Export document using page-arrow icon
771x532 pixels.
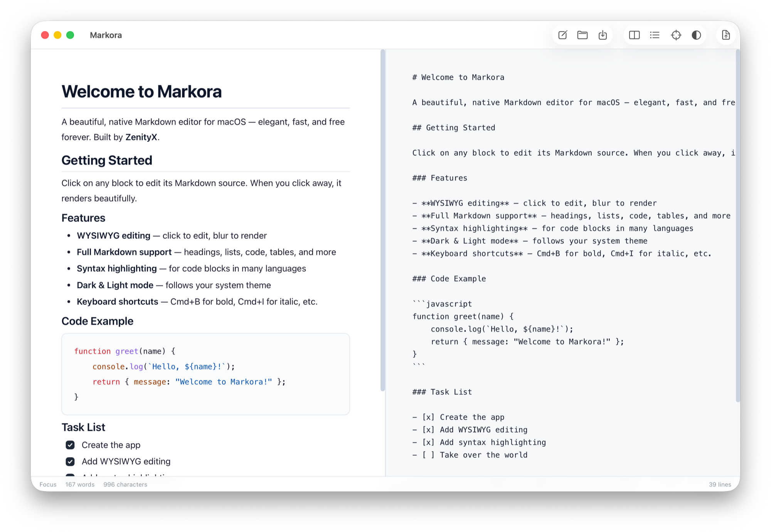(726, 35)
